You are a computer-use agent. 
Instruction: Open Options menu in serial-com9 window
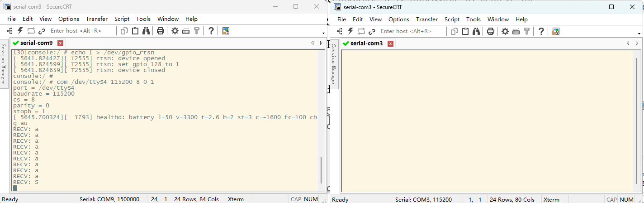coord(69,19)
